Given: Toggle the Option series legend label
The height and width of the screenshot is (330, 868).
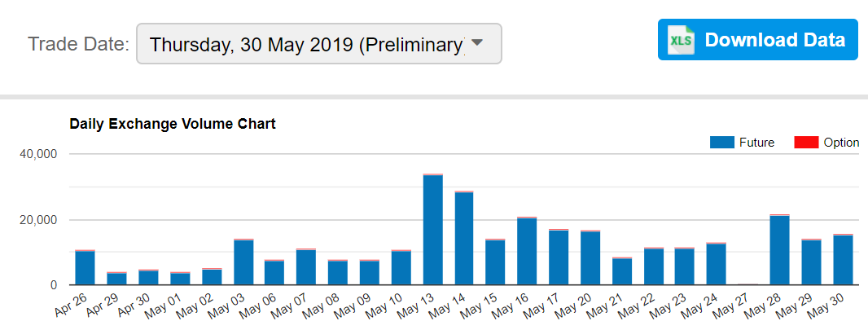Looking at the screenshot, I should tap(841, 143).
